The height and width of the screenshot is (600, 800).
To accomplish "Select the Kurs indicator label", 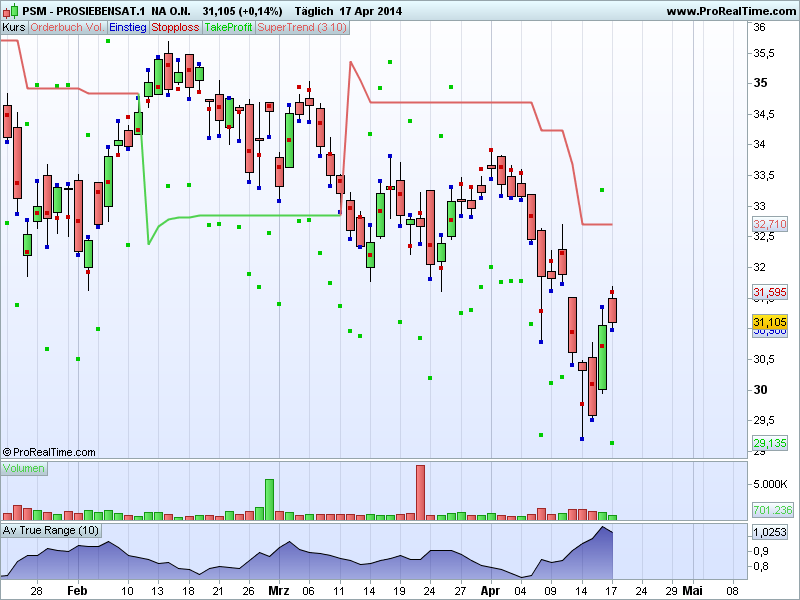I will point(14,28).
